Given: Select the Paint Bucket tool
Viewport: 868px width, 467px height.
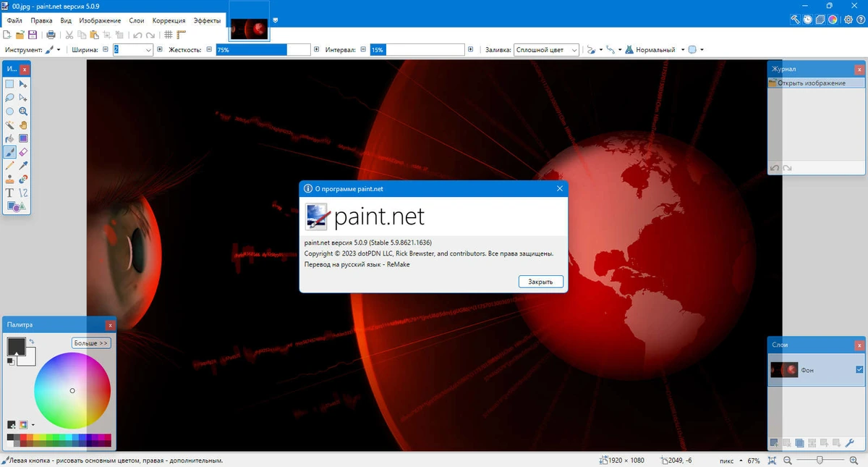Looking at the screenshot, I should click(9, 138).
